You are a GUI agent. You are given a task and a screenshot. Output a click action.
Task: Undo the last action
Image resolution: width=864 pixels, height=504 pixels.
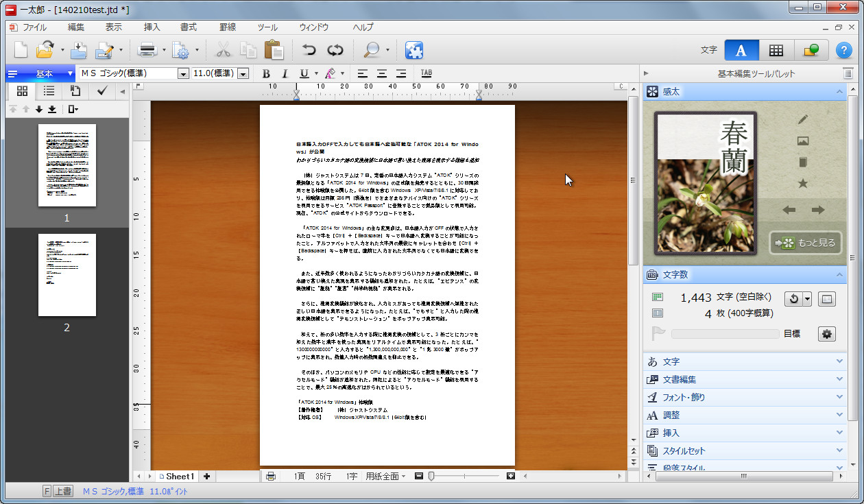[x=309, y=50]
